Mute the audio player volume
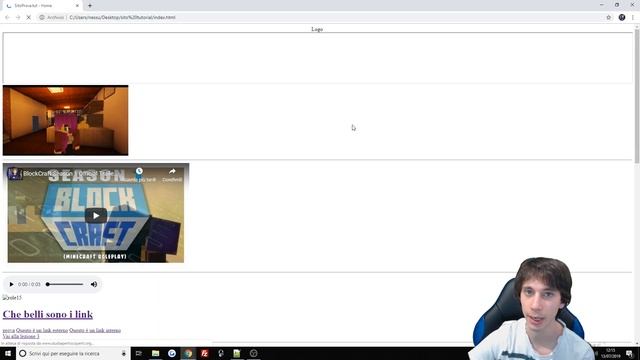Image resolution: width=640 pixels, height=360 pixels. pos(94,284)
